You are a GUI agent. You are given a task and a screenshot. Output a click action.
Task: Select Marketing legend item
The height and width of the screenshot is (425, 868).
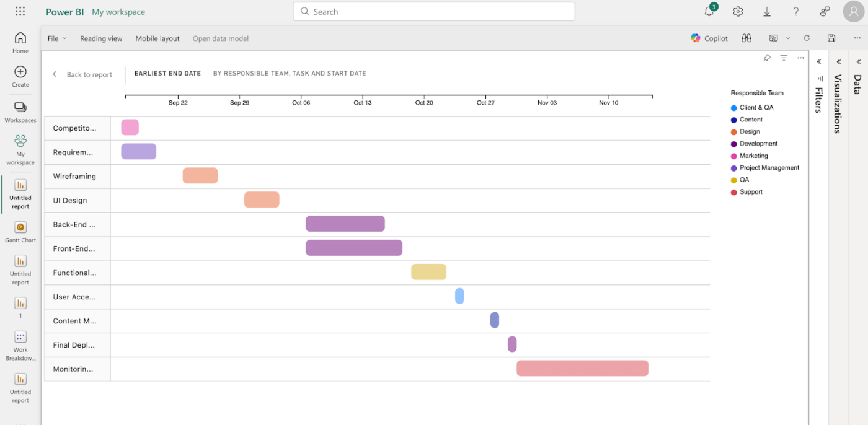click(749, 156)
